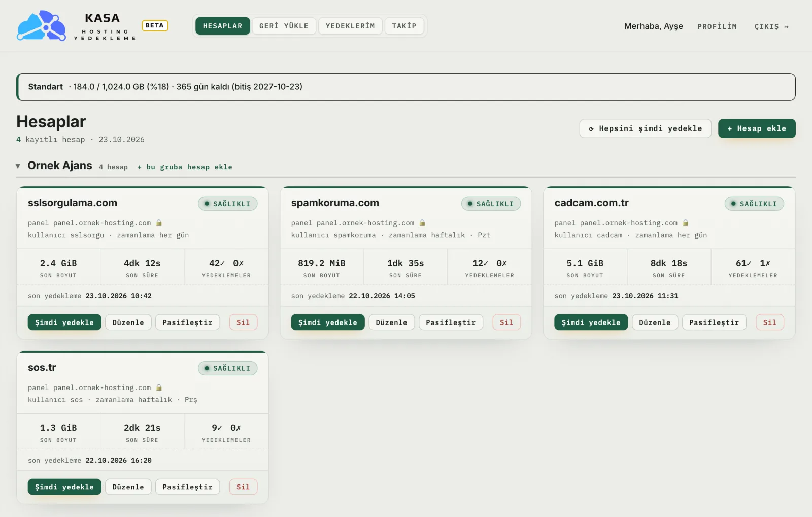Click Pasifleştir on cadcam.com.tr card
This screenshot has width=812, height=517.
[714, 322]
